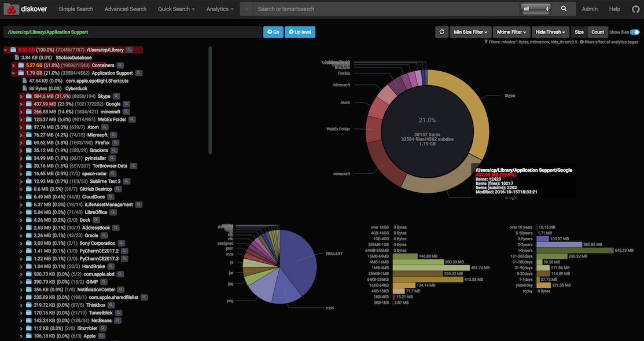Click the file icon of StickiesDatabase
This screenshot has width=644, height=341.
coord(17,57)
